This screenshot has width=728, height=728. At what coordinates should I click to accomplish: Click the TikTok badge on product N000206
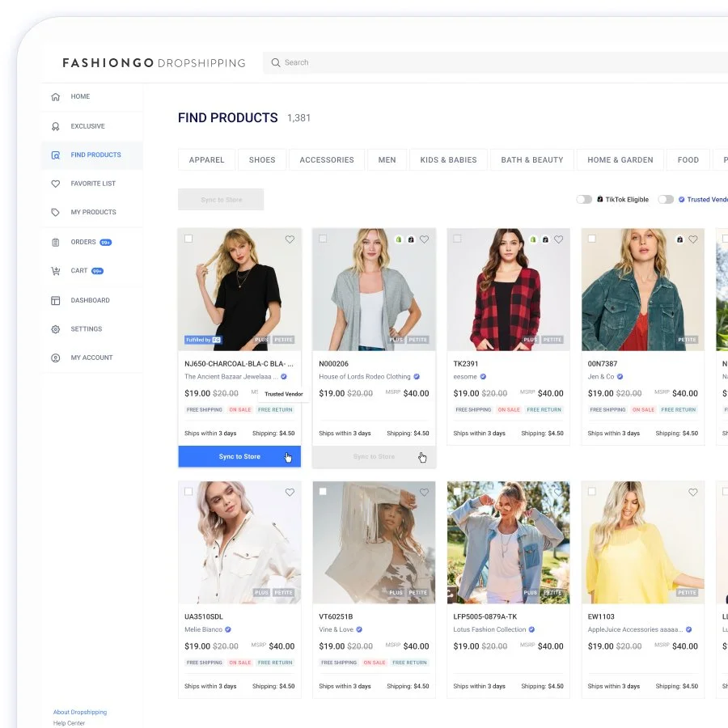click(413, 239)
